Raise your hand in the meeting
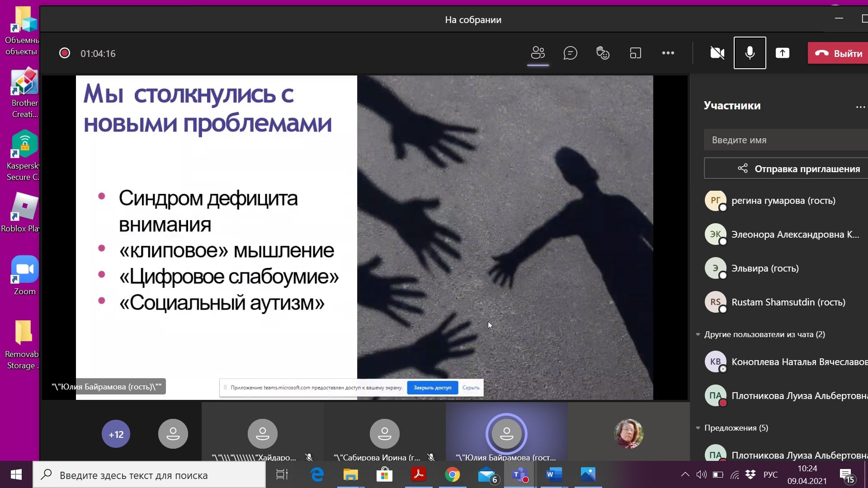 click(603, 53)
